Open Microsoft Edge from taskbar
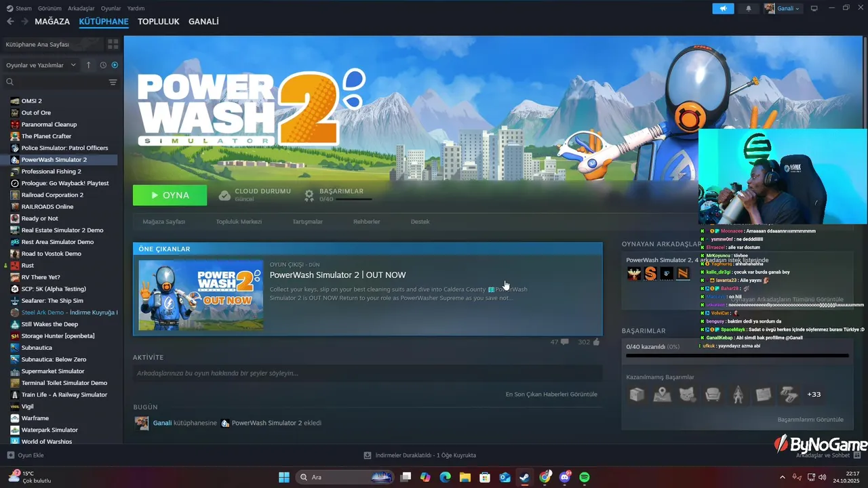 pos(445,477)
